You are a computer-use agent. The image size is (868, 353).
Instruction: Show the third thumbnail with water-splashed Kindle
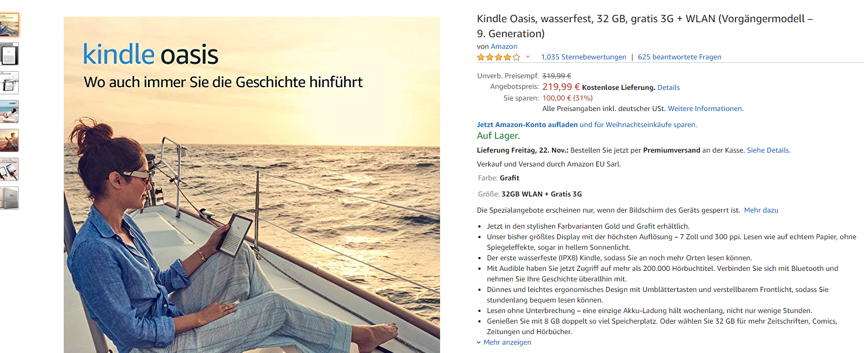[x=9, y=83]
